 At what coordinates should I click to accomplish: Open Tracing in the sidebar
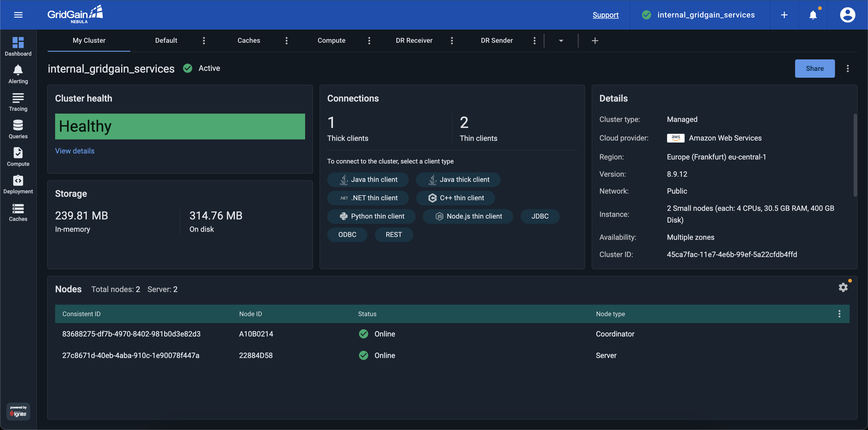(18, 102)
